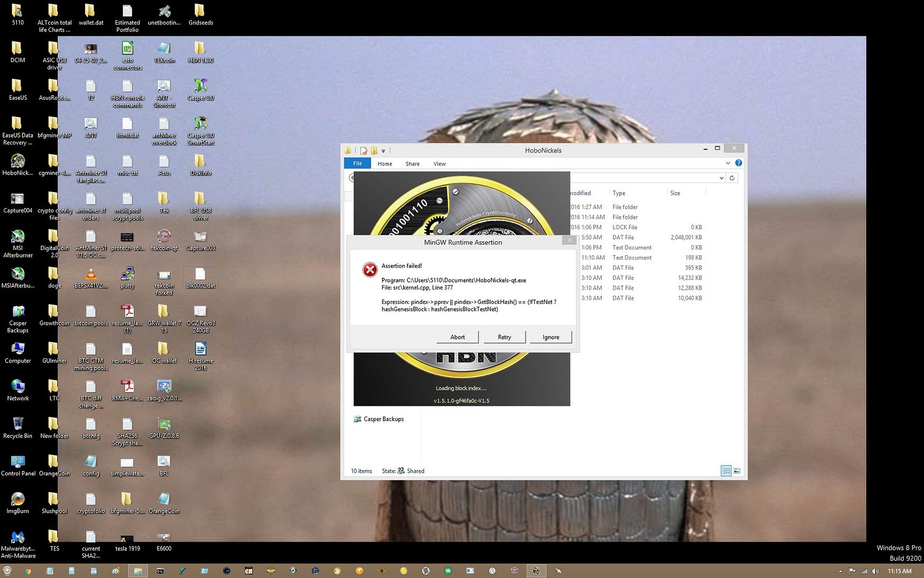
Task: Open the Home ribbon tab
Action: [x=385, y=164]
